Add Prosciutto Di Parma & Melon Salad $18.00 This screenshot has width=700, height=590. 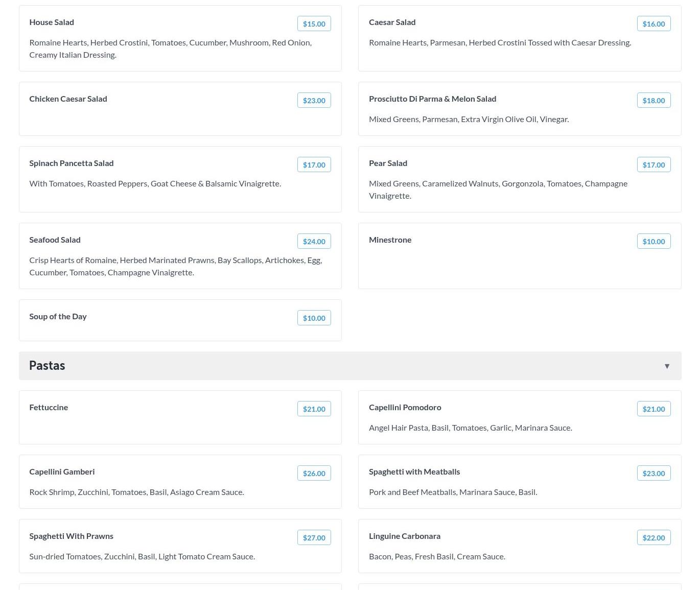pos(654,101)
